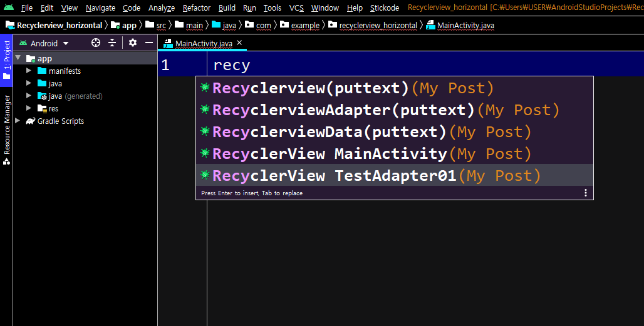Open Project panel settings gear

click(133, 43)
